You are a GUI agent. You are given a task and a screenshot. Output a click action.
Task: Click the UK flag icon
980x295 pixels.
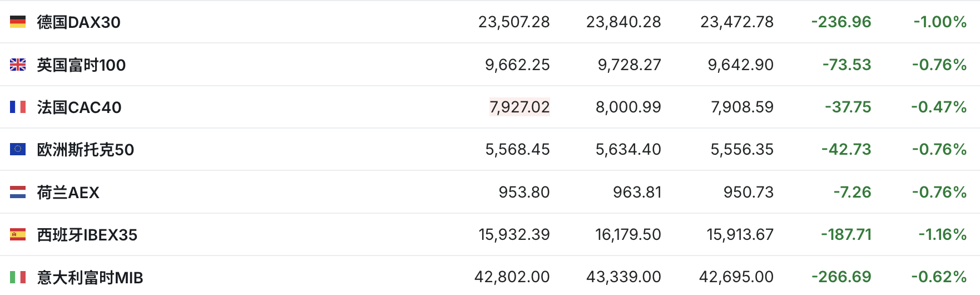coord(18,65)
